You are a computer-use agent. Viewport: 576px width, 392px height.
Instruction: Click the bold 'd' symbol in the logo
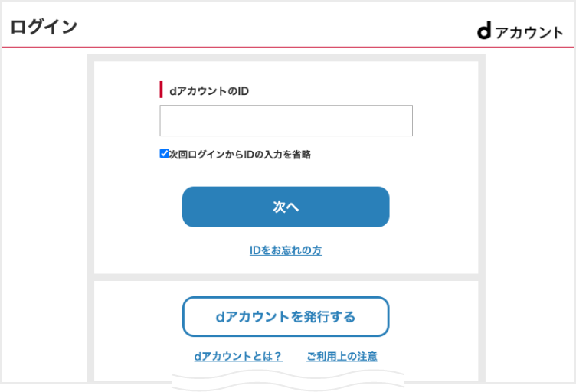[x=483, y=31]
